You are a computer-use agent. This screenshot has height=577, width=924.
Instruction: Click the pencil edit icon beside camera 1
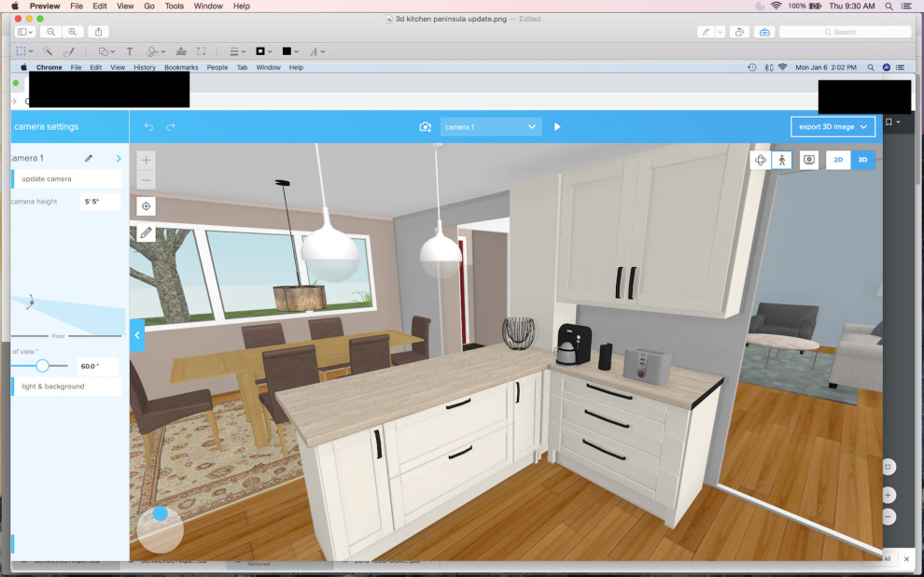point(89,159)
